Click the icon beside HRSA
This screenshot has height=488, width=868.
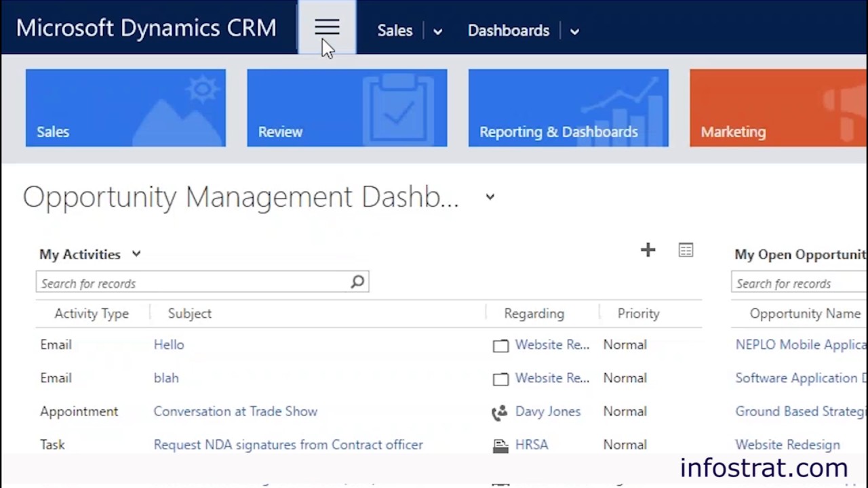tap(500, 445)
